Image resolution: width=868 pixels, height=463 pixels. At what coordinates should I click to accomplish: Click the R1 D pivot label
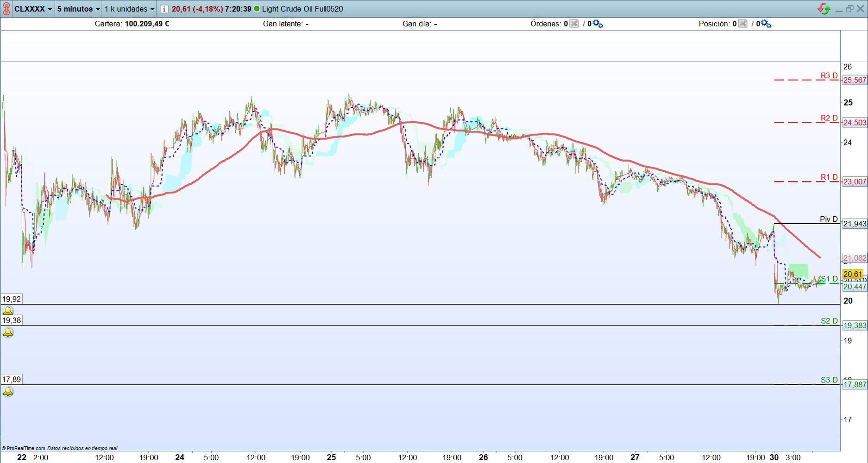pos(829,177)
